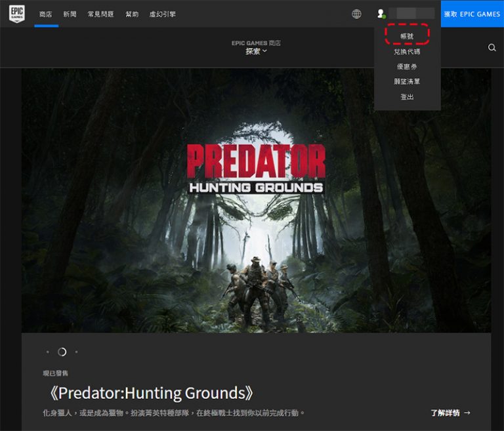504x431 pixels.
Task: Click the Predator Hunting Grounds banner image
Action: click(x=256, y=200)
